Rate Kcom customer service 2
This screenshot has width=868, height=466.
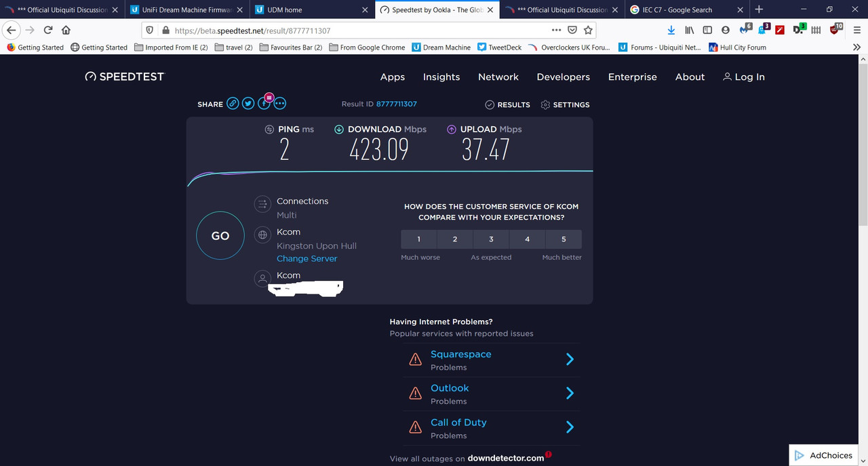[455, 239]
